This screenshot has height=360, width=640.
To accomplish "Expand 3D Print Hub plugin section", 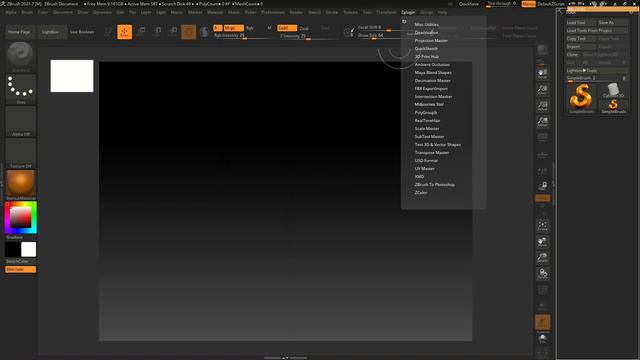I will 427,56.
